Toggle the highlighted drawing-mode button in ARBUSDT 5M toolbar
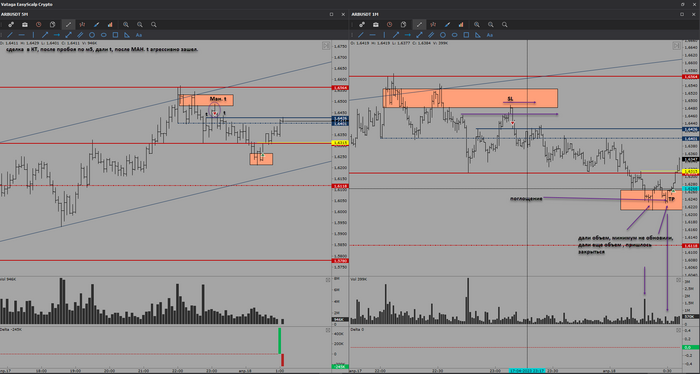 click(68, 25)
